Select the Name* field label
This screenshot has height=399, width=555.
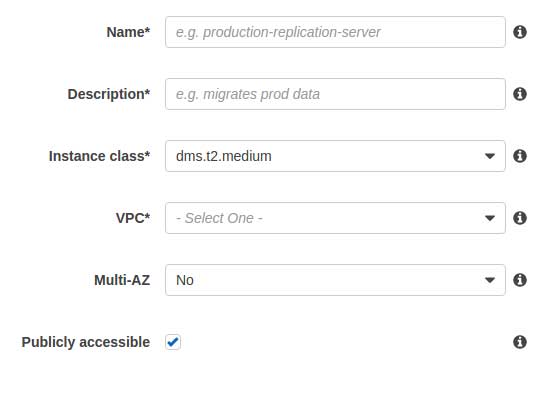(128, 32)
